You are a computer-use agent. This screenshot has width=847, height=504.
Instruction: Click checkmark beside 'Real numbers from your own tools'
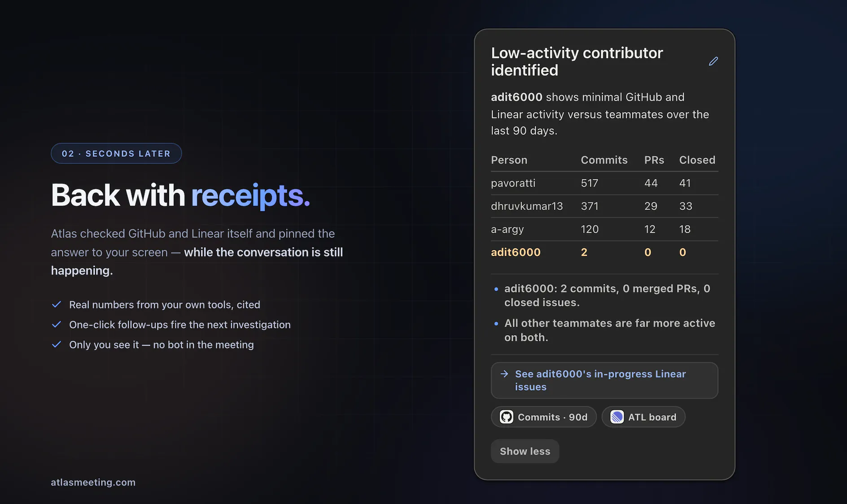[x=57, y=304]
